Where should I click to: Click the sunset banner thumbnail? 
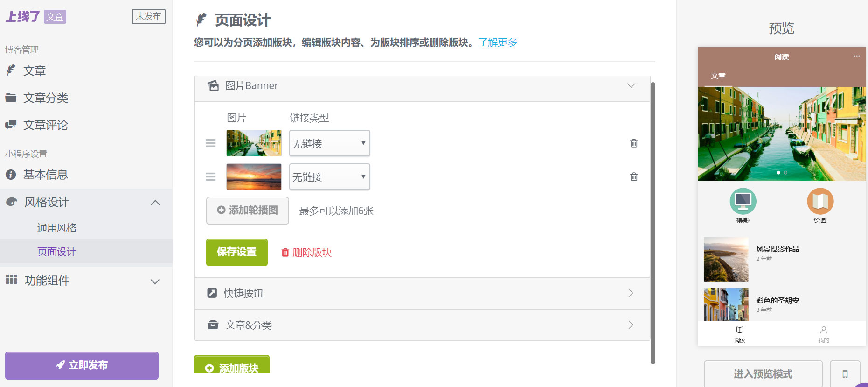click(254, 177)
